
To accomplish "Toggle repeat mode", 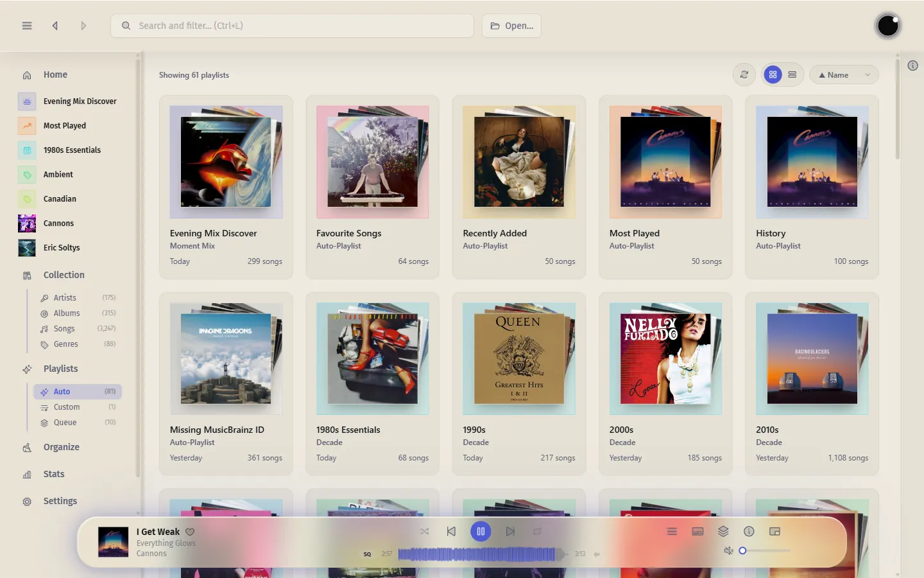I will click(x=537, y=532).
